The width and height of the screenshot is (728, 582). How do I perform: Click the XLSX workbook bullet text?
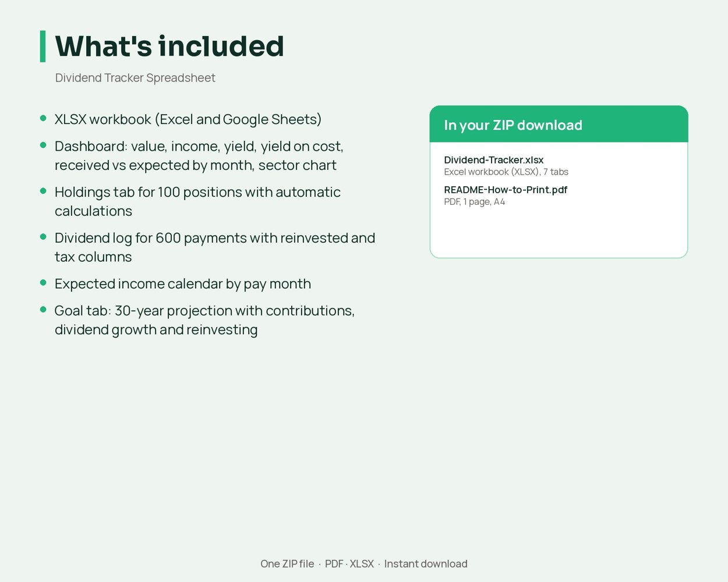pos(188,119)
